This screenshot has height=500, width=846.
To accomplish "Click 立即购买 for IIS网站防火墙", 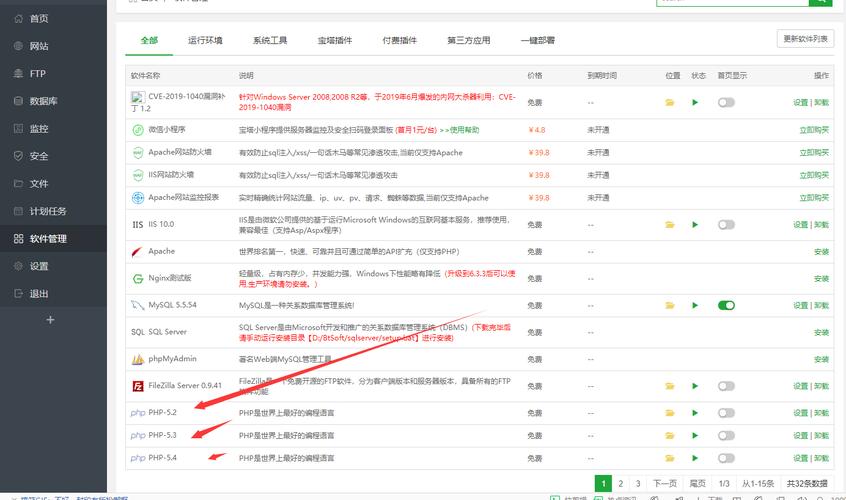I will (x=814, y=175).
